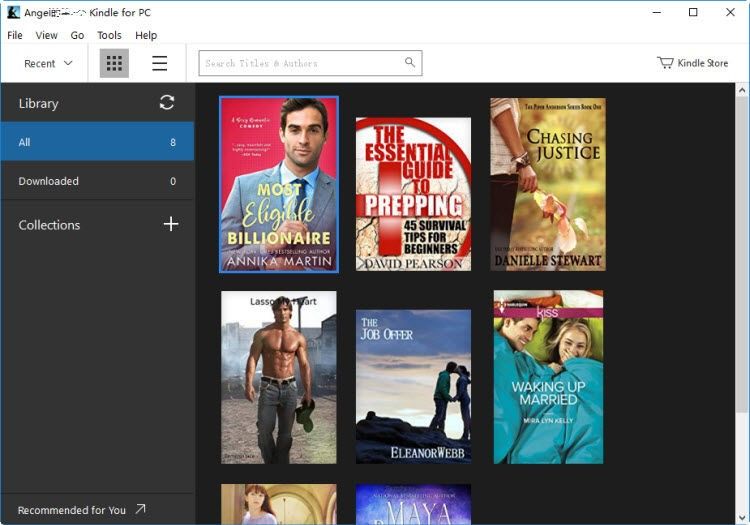Select the All library filter
750x525 pixels.
[97, 142]
